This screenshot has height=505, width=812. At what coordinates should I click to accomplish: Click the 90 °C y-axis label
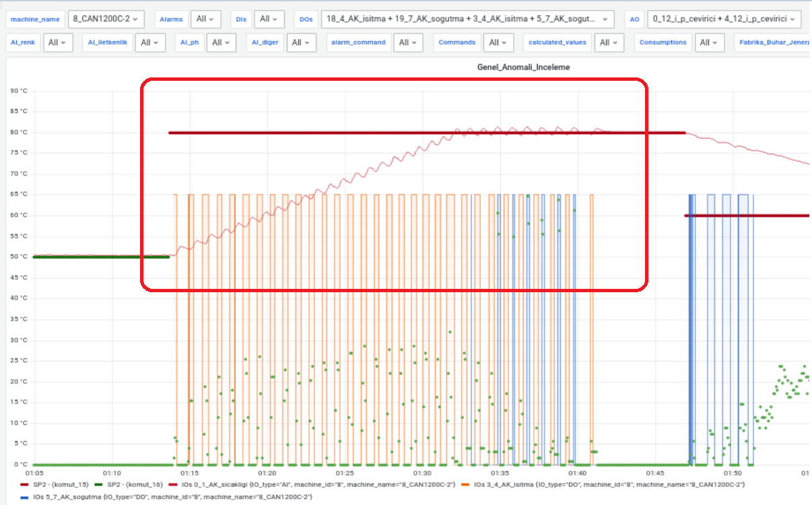click(18, 91)
